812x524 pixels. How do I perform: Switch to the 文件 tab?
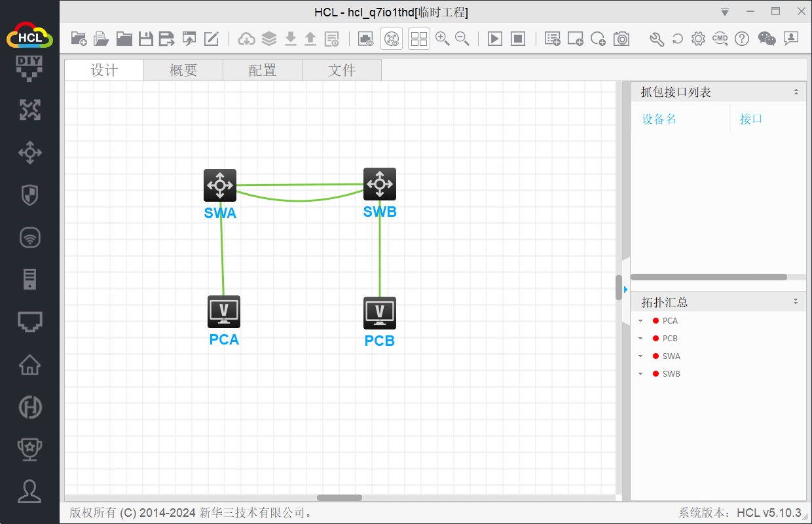(342, 70)
